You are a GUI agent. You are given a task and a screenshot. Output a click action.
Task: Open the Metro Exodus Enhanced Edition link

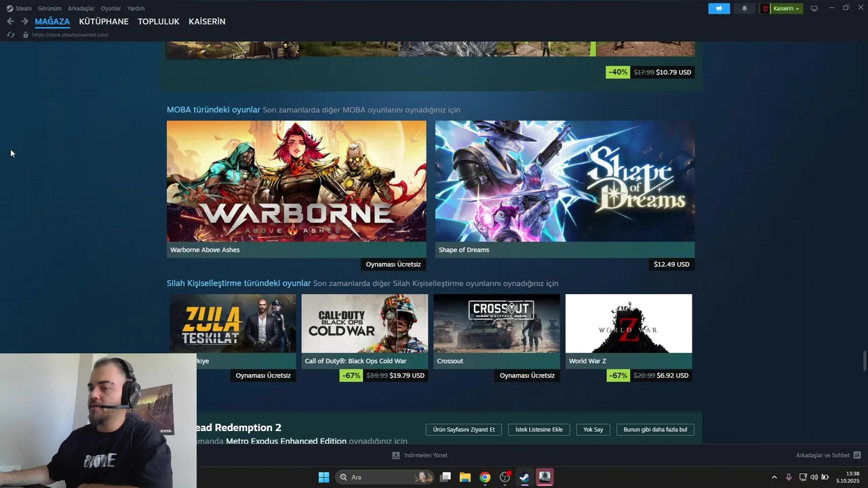286,441
